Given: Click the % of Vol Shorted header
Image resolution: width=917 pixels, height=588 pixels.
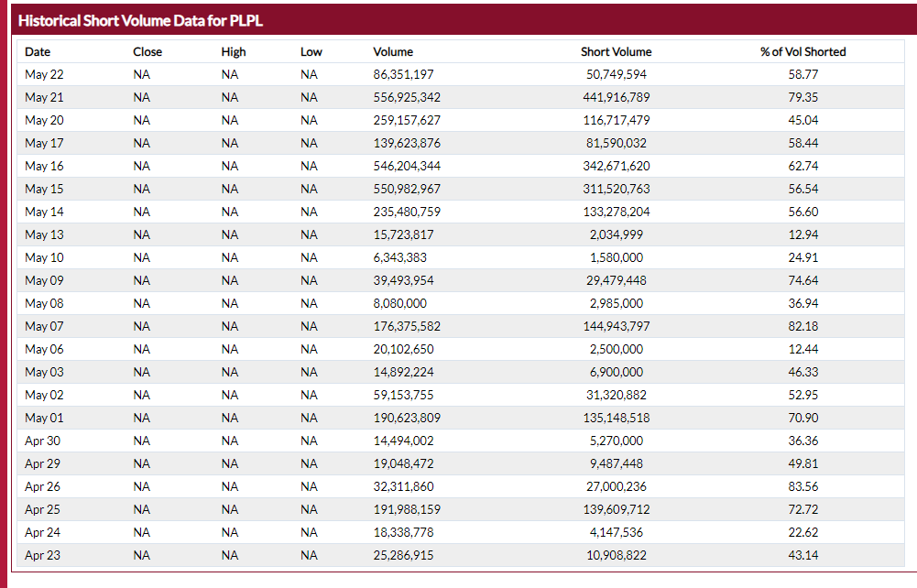Looking at the screenshot, I should pyautogui.click(x=803, y=51).
